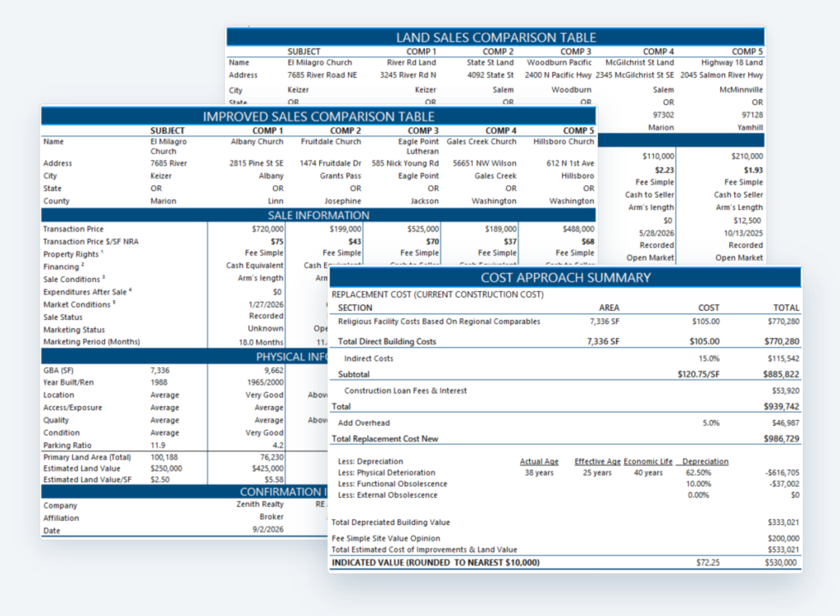
Task: Click 'Fruitdale Church' comp name
Action: click(331, 142)
